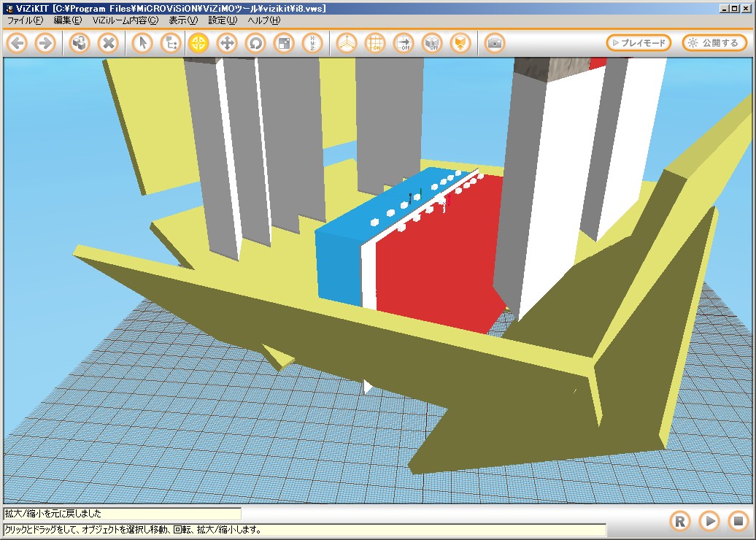The image size is (756, 540).
Task: Select the four-way move arrows tool
Action: click(227, 43)
